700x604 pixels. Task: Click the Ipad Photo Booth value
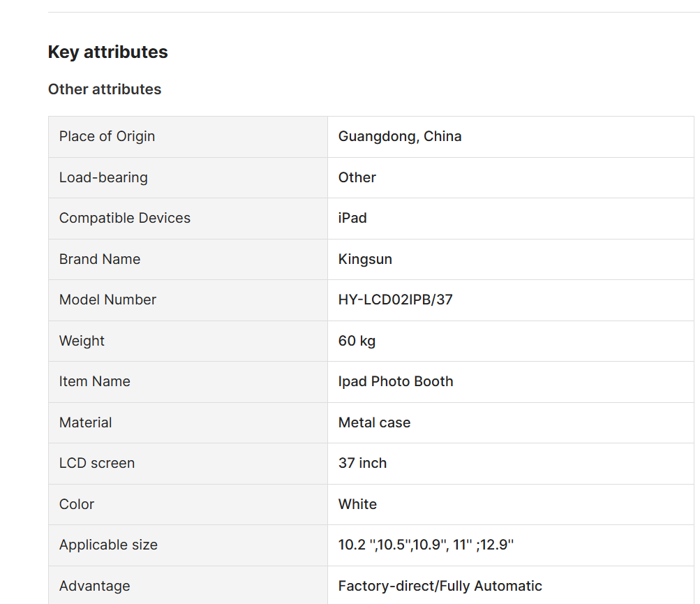pyautogui.click(x=396, y=381)
